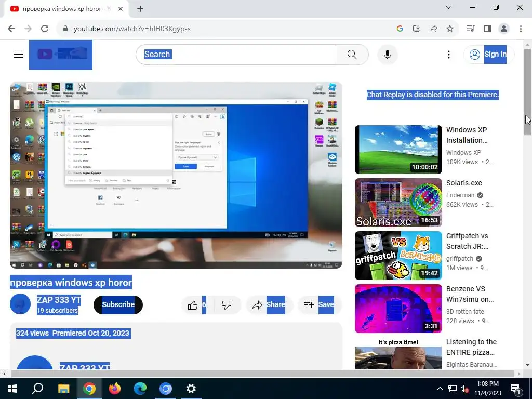
Task: Subscribe to ZAP 333 YT channel
Action: click(118, 304)
